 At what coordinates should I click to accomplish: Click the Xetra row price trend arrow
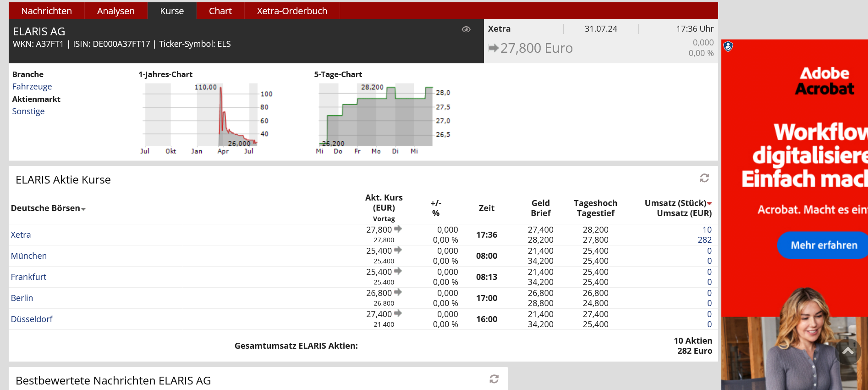pos(398,229)
